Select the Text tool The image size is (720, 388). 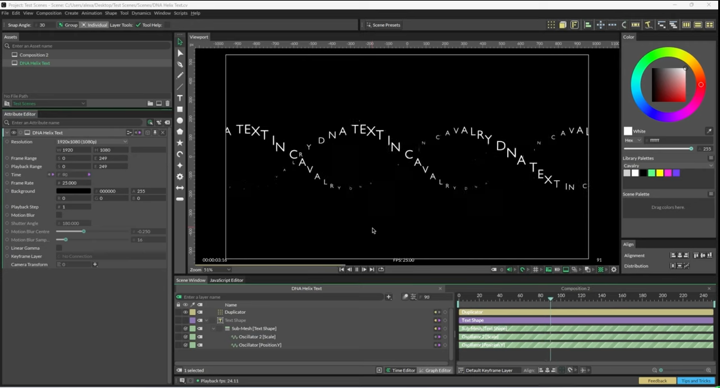click(180, 98)
